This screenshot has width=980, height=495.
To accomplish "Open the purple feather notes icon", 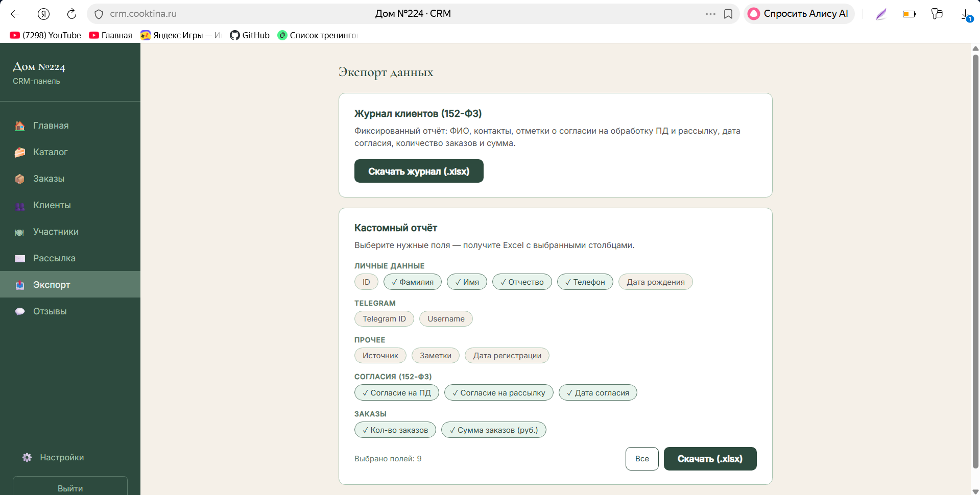I will pyautogui.click(x=881, y=14).
